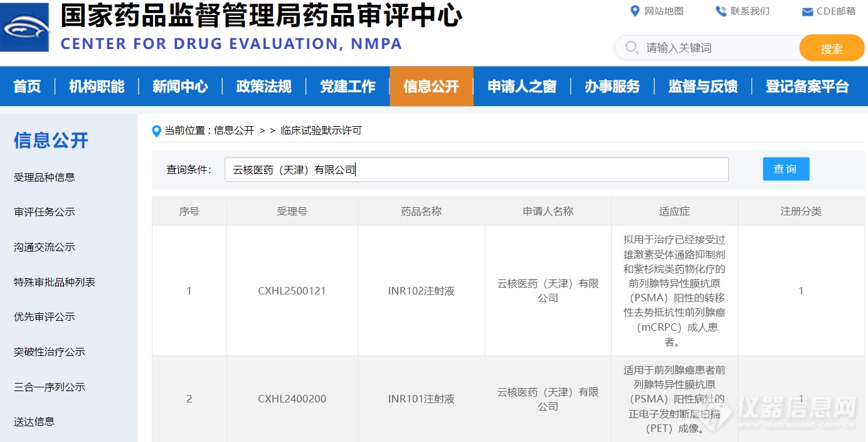Screen dimensions: 868x442
Task: Click the 当前位置 location marker icon
Action: click(x=157, y=131)
